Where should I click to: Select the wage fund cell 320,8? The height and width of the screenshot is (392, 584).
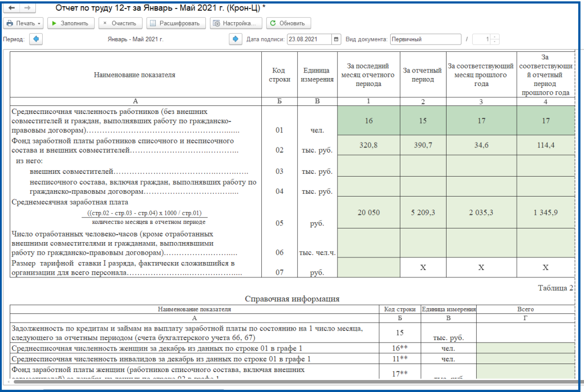pos(368,145)
